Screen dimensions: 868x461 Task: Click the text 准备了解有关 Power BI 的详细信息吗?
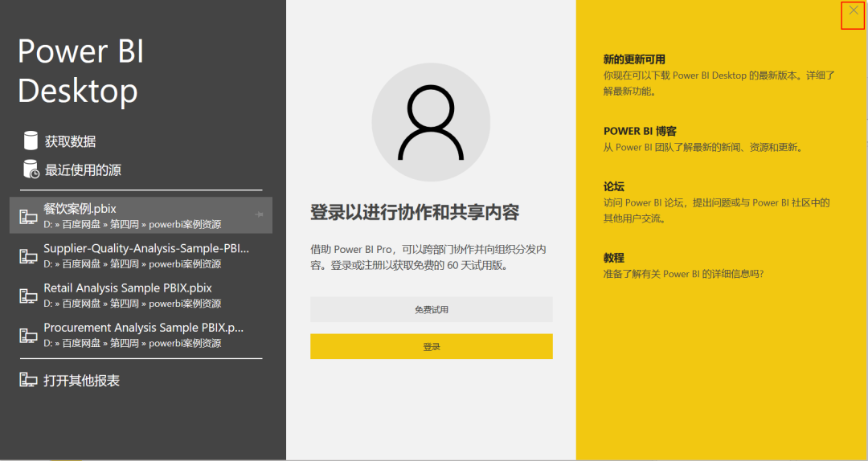click(684, 273)
